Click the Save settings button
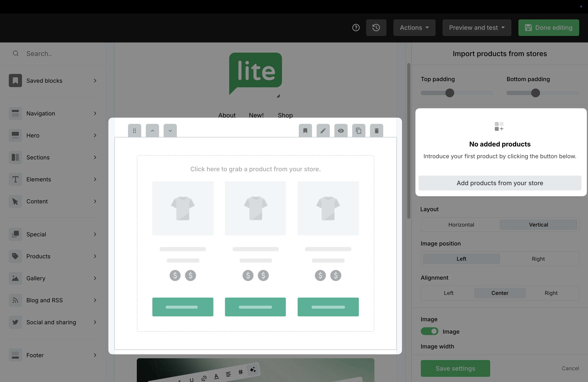Screen dimensions: 588x382 pos(455,368)
